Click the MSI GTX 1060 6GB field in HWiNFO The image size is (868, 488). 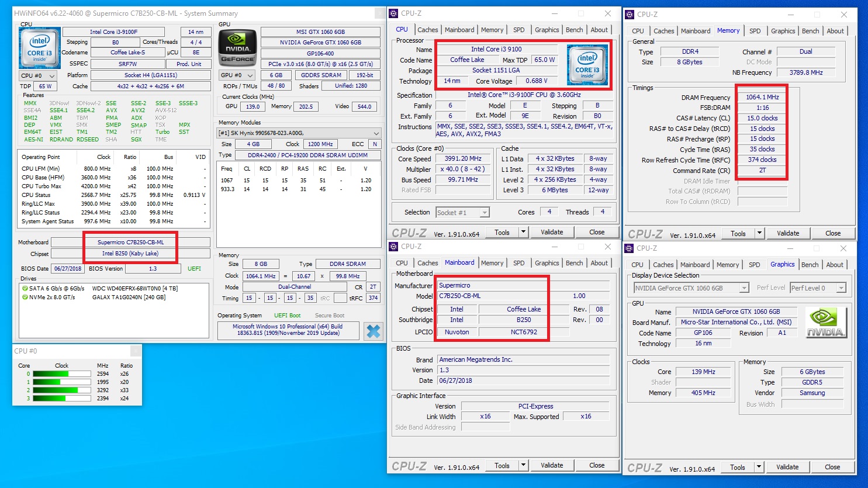(320, 32)
